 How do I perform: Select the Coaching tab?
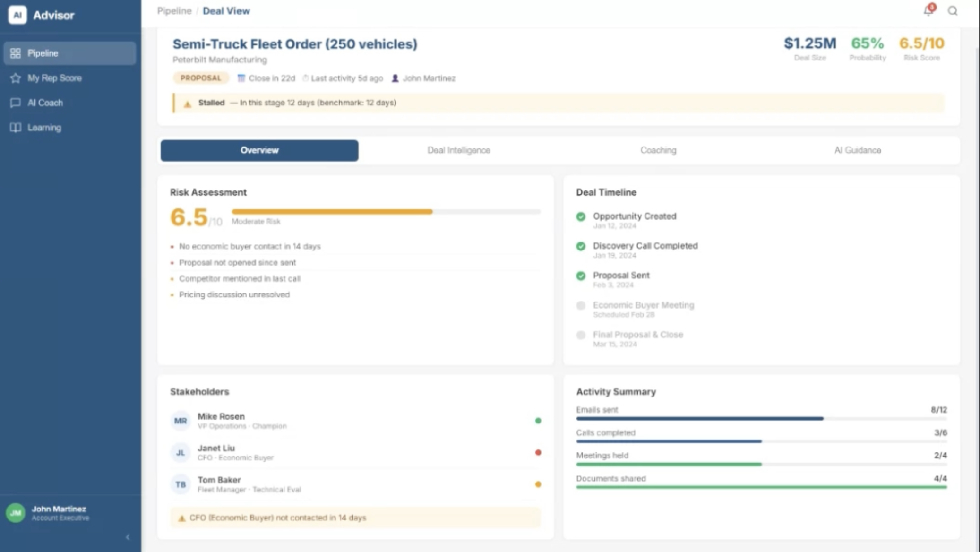tap(658, 150)
